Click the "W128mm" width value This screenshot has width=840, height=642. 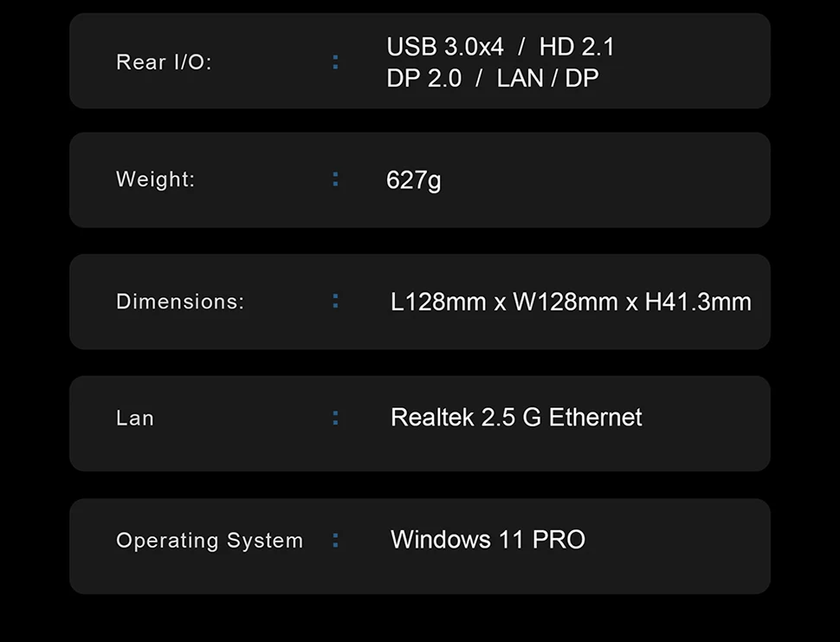pyautogui.click(x=565, y=302)
